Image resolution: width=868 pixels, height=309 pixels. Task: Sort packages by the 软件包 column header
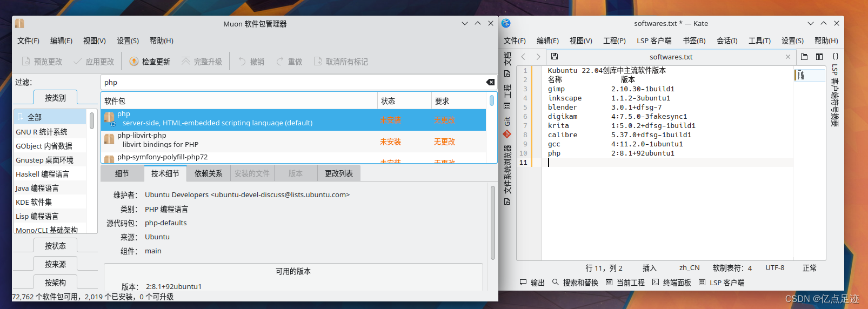click(239, 101)
